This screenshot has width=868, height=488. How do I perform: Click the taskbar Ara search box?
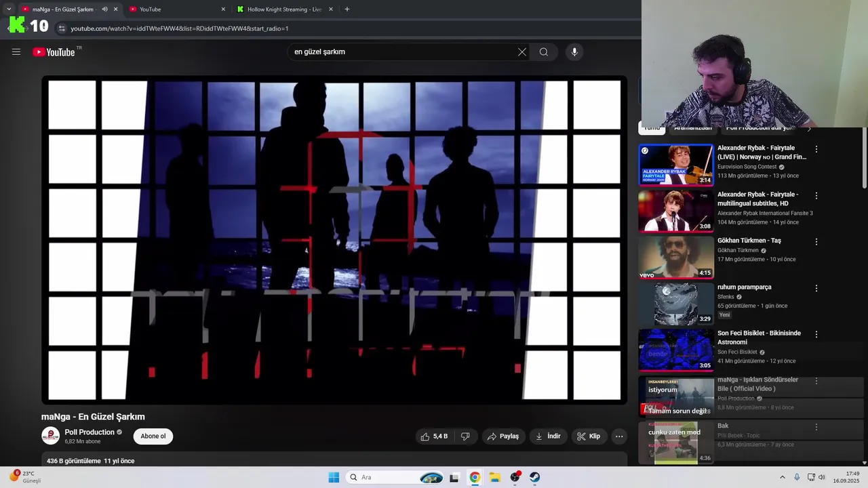(x=395, y=477)
